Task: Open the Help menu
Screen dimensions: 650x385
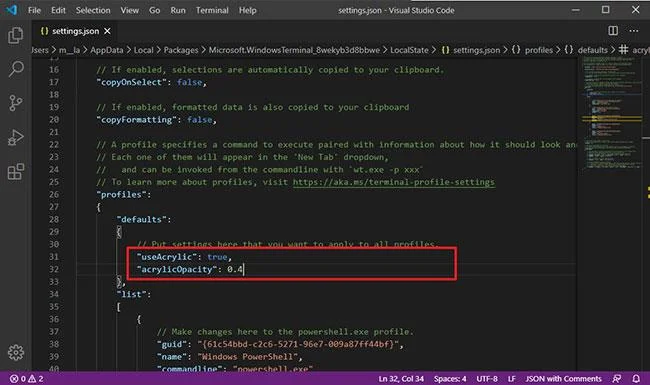Action: point(247,10)
